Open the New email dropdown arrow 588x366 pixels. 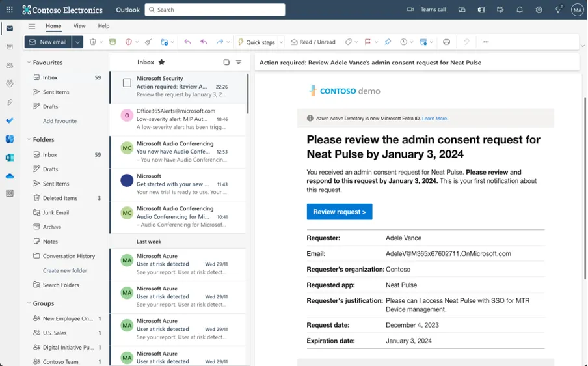77,42
